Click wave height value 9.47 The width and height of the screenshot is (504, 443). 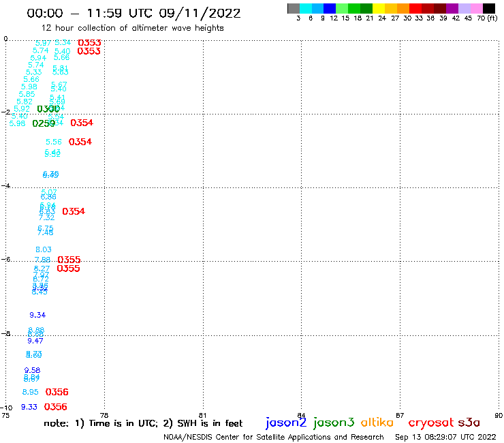(35, 341)
